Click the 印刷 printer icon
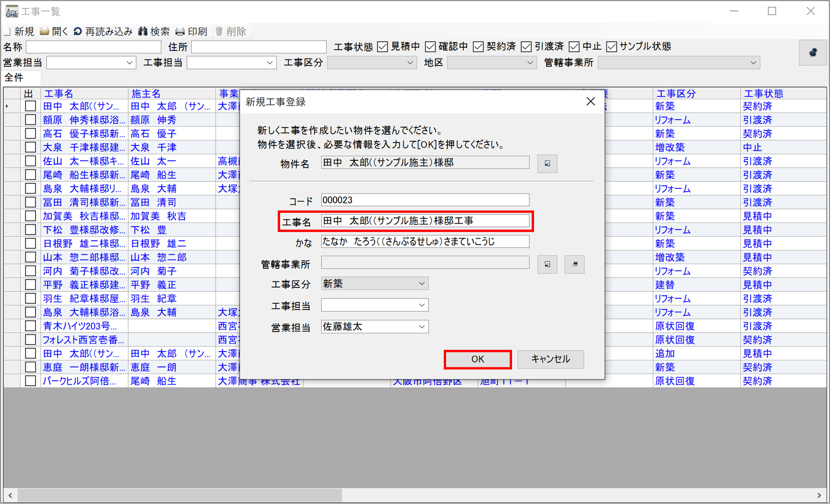This screenshot has height=504, width=830. 180,31
